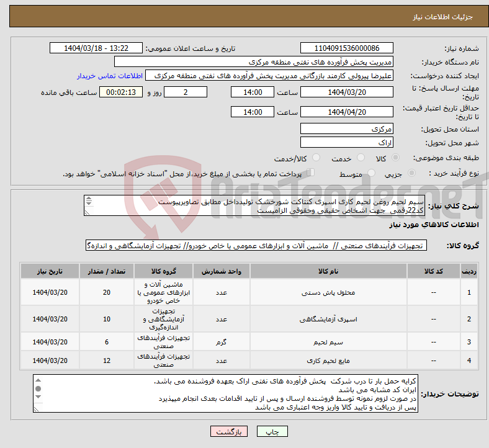Screen dimensions: 489x448
Task: Click the نام کالا column header
Action: (x=328, y=271)
